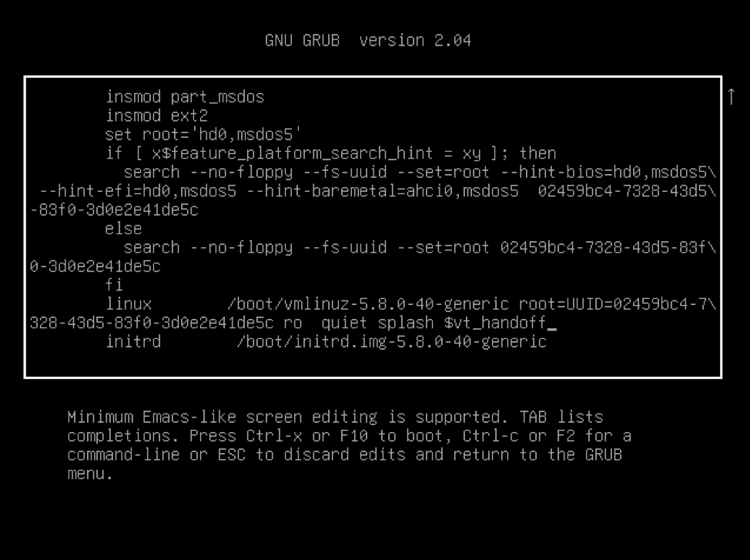750x560 pixels.
Task: Click the scroll-up arrow indicator
Action: tap(731, 96)
